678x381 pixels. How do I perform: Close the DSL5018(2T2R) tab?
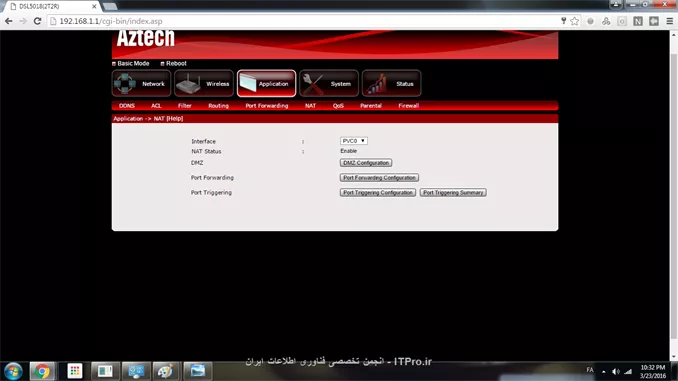(94, 6)
